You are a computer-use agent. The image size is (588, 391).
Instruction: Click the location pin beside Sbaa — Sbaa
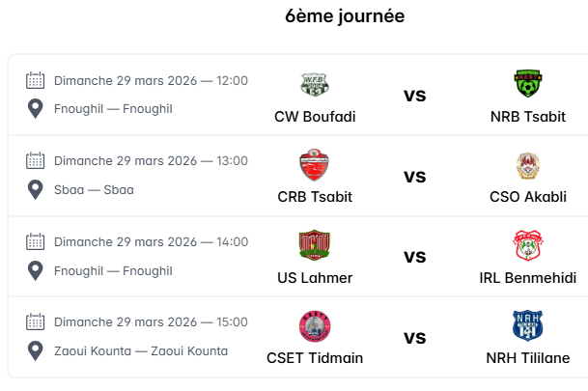point(36,189)
